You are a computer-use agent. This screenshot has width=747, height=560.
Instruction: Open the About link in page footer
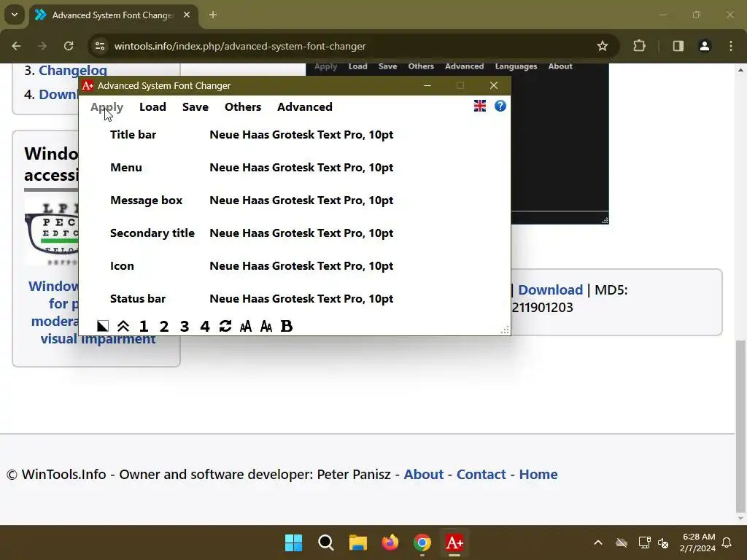pos(424,475)
